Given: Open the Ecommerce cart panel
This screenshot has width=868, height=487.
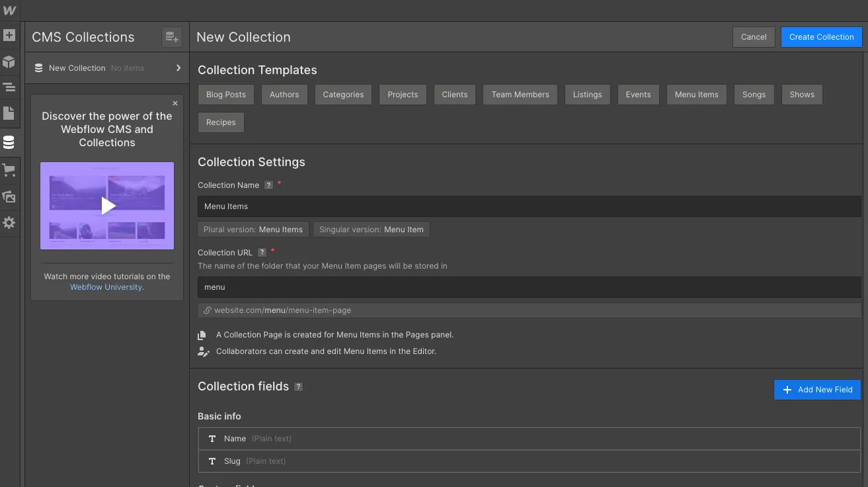Looking at the screenshot, I should point(9,170).
